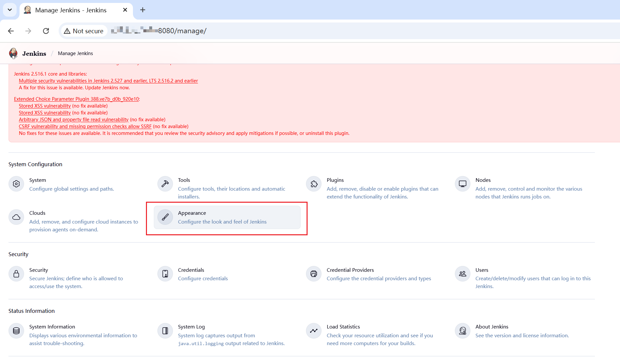This screenshot has height=364, width=620.
Task: Click 'Configure the look and feel of Jenkins'
Action: point(222,222)
